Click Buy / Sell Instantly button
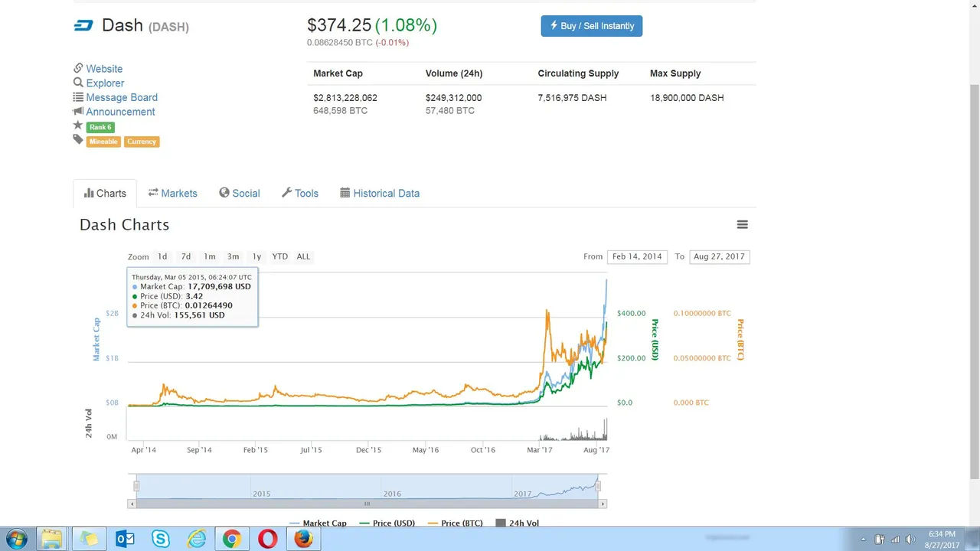Screen dimensions: 980x551 point(592,26)
